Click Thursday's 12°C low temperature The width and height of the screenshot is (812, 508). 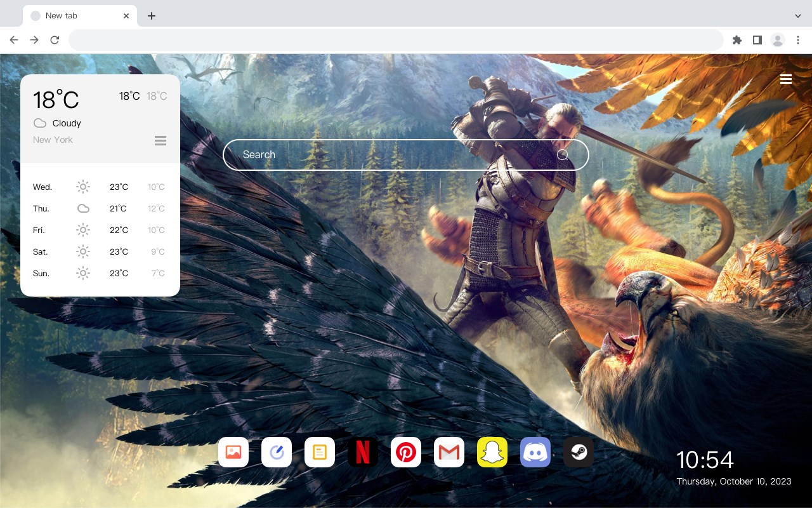point(156,208)
